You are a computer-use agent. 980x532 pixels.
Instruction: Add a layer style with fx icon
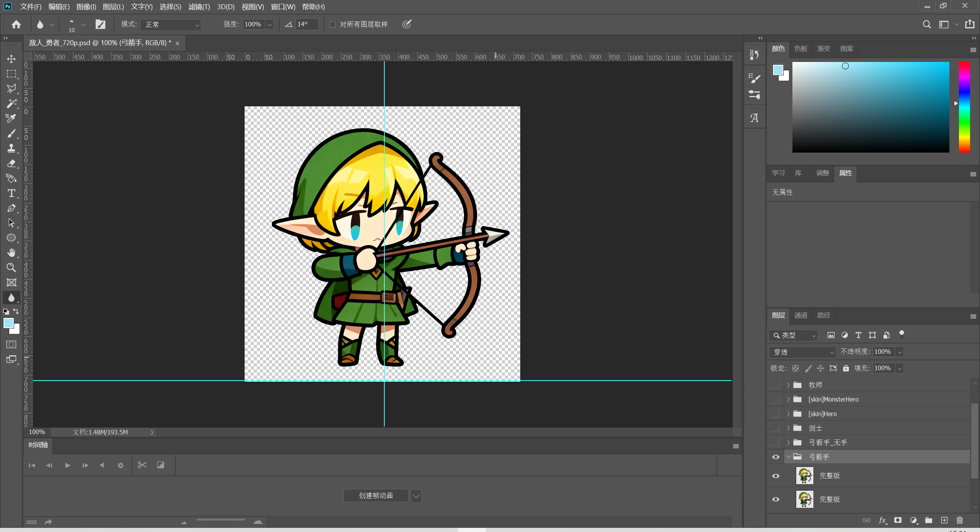click(883, 520)
